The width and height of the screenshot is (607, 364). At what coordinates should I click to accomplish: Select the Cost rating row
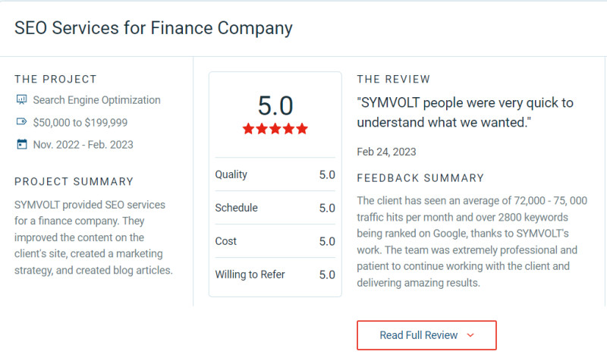(275, 241)
